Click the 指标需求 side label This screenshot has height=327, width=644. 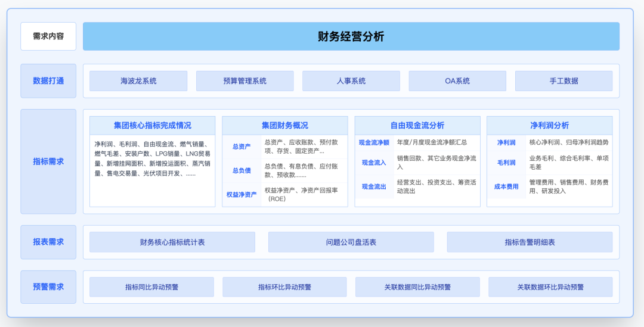click(48, 161)
